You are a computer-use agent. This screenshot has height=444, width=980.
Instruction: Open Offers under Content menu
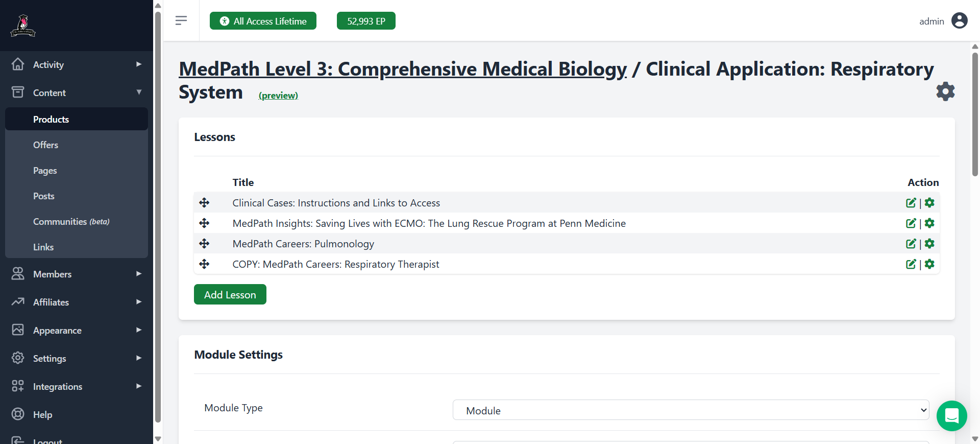46,145
